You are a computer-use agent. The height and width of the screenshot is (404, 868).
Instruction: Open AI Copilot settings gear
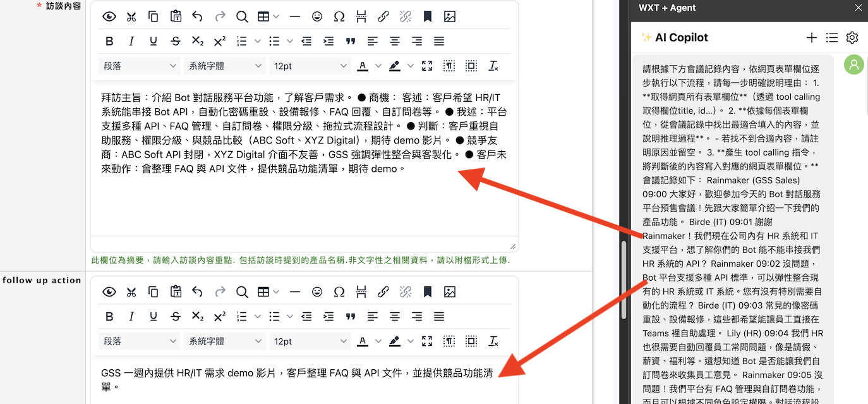852,38
